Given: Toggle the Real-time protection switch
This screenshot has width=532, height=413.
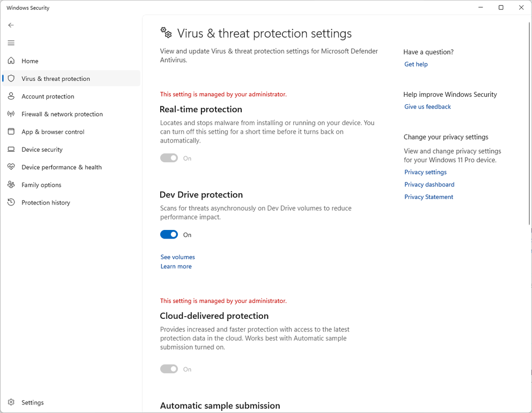Looking at the screenshot, I should (x=169, y=158).
